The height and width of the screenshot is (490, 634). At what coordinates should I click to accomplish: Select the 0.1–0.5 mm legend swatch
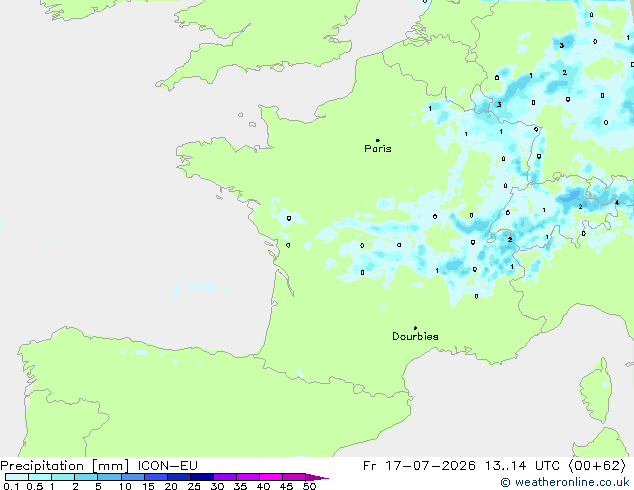click(17, 477)
